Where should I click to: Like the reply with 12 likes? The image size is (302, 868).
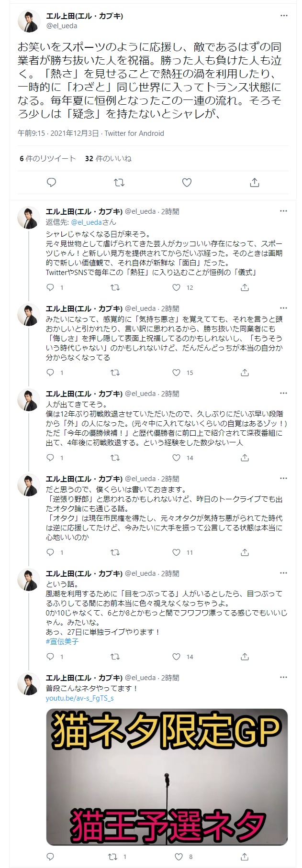pos(177,287)
